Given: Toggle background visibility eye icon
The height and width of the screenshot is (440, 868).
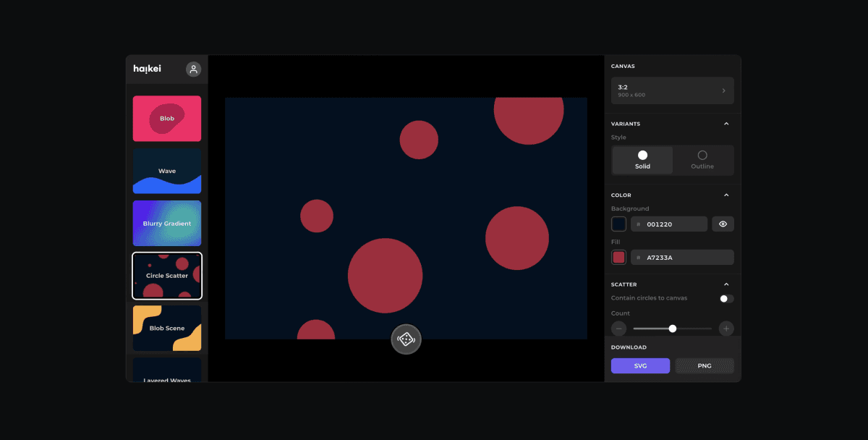Looking at the screenshot, I should (x=723, y=224).
